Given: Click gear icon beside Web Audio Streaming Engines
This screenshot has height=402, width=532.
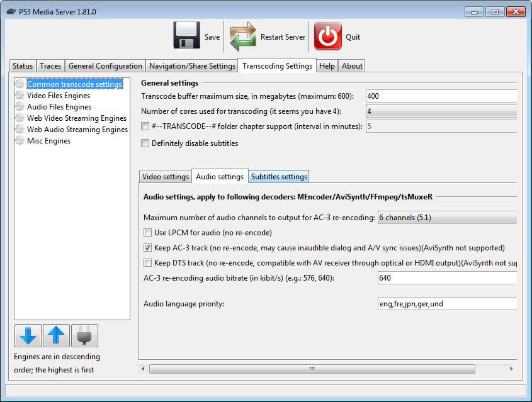Looking at the screenshot, I should pos(20,129).
